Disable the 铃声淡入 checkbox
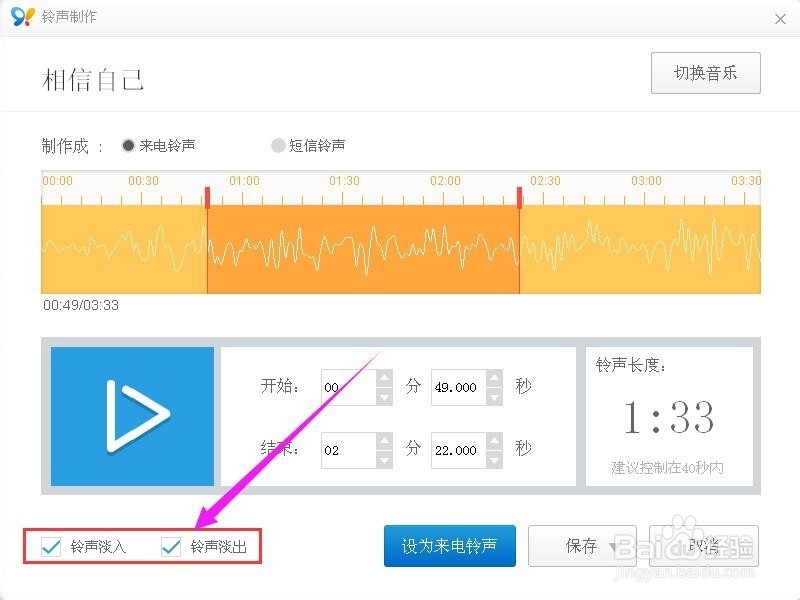 (x=49, y=548)
